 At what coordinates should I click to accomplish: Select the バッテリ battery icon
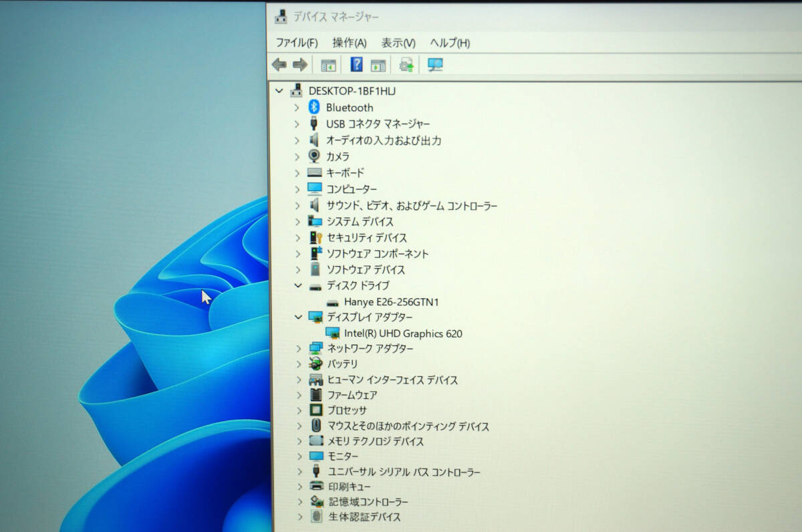(x=315, y=364)
